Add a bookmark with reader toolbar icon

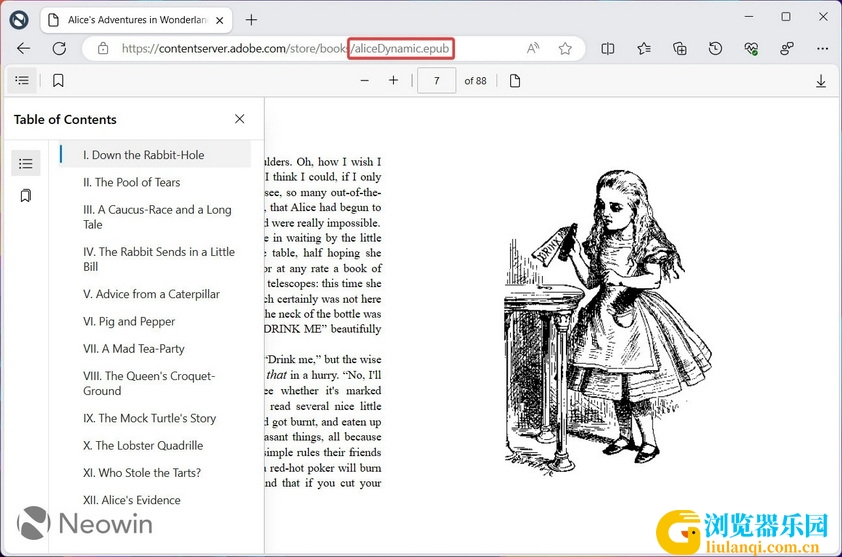click(x=58, y=81)
